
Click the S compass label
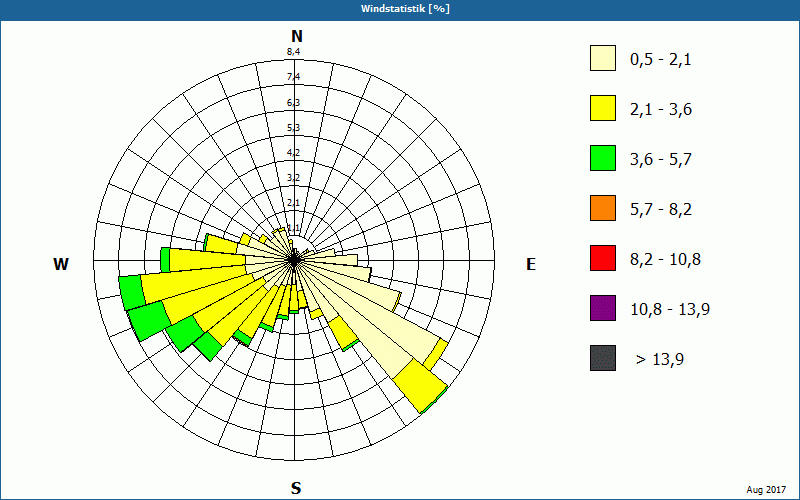pos(296,488)
